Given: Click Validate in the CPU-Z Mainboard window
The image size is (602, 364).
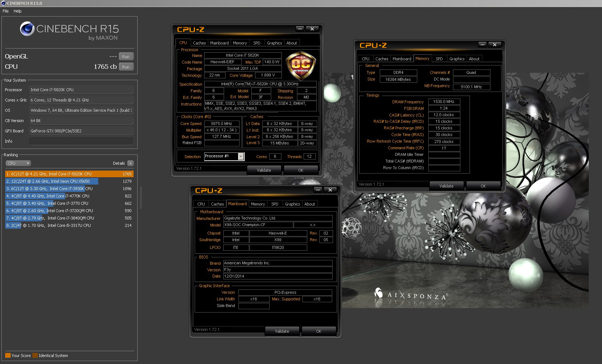Looking at the screenshot, I should click(282, 331).
